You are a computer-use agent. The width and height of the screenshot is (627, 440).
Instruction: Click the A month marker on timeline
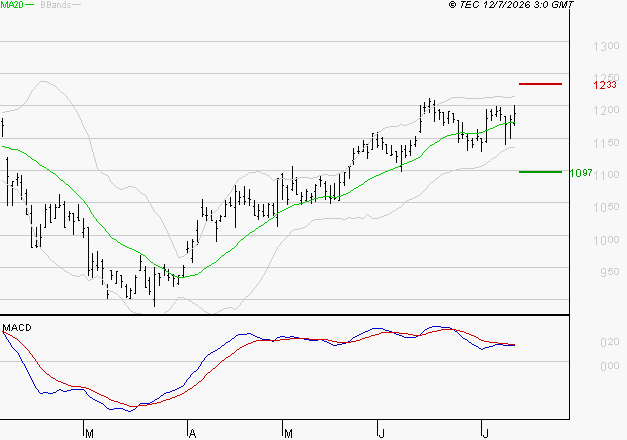pos(192,434)
